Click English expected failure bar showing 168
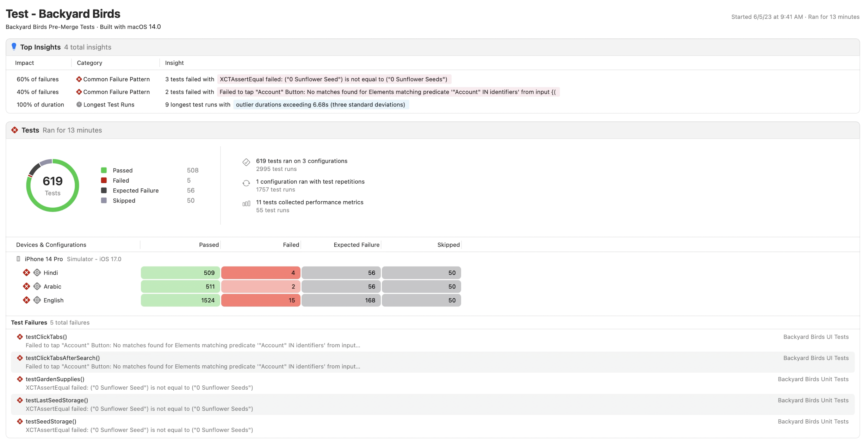 coord(341,300)
